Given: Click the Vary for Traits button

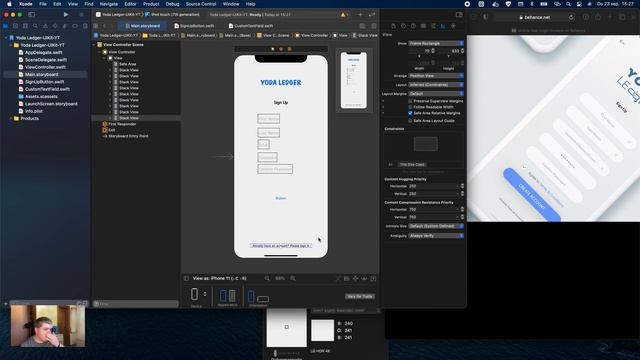Looking at the screenshot, I should pos(360,296).
